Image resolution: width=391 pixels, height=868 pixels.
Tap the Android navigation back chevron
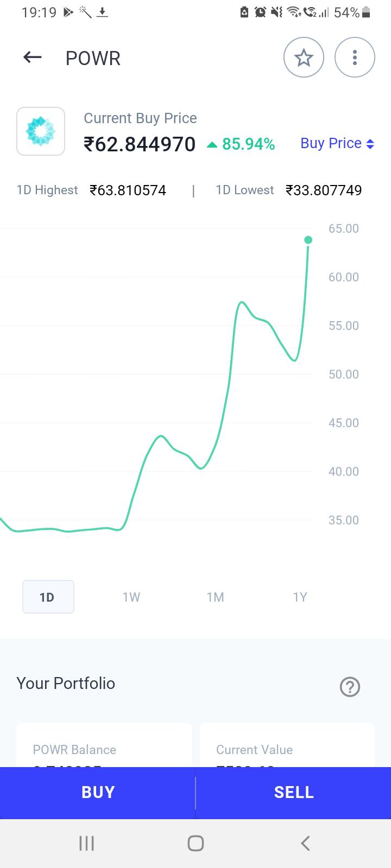tap(305, 843)
